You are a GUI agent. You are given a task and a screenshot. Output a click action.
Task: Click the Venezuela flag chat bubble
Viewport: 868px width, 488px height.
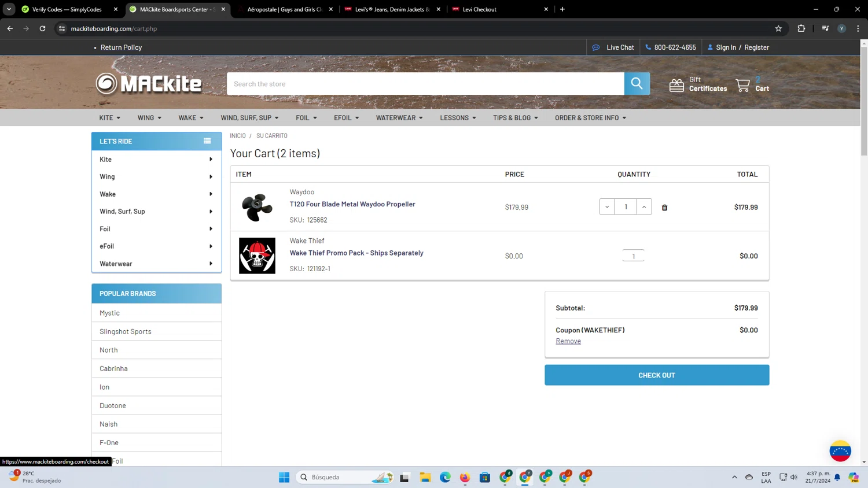tap(840, 451)
